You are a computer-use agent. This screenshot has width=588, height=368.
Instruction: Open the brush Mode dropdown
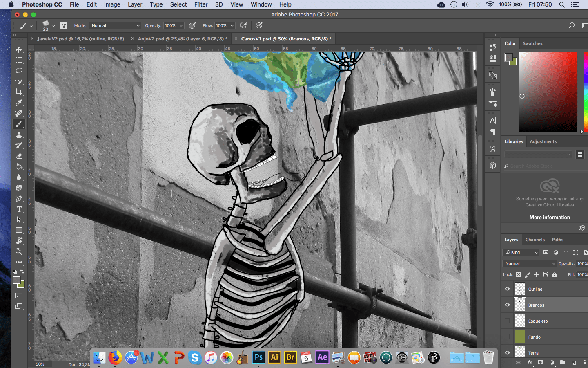click(115, 25)
